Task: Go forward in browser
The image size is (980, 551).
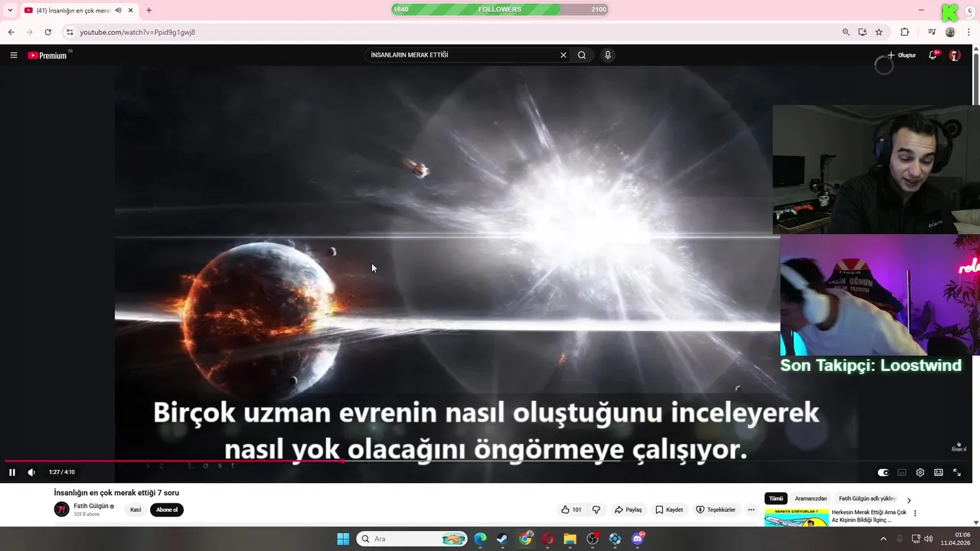Action: tap(30, 32)
